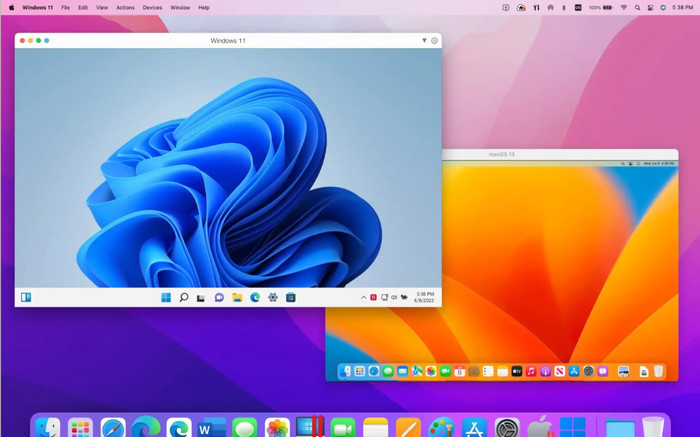Click the Siri icon in the menu bar
The image size is (700, 437).
[x=663, y=8]
